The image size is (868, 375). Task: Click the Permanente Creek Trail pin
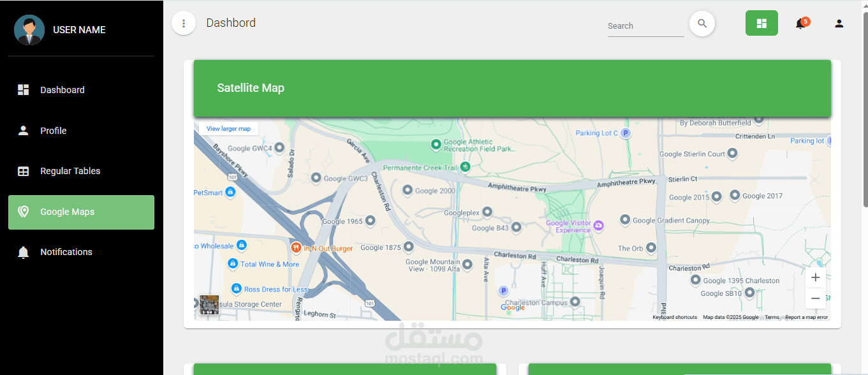[x=466, y=167]
